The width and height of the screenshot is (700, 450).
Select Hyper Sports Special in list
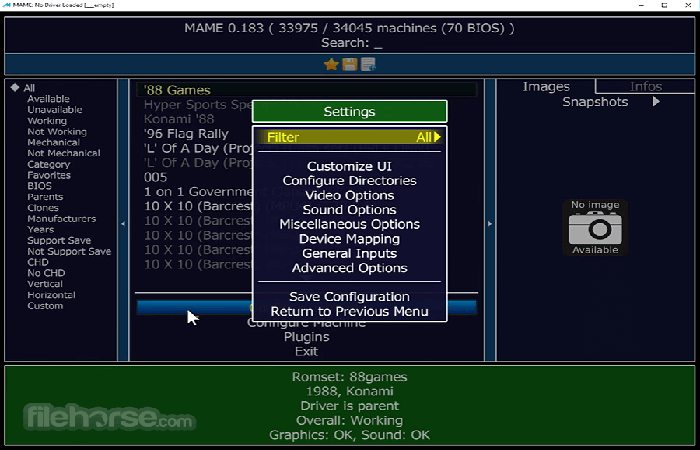tap(198, 105)
